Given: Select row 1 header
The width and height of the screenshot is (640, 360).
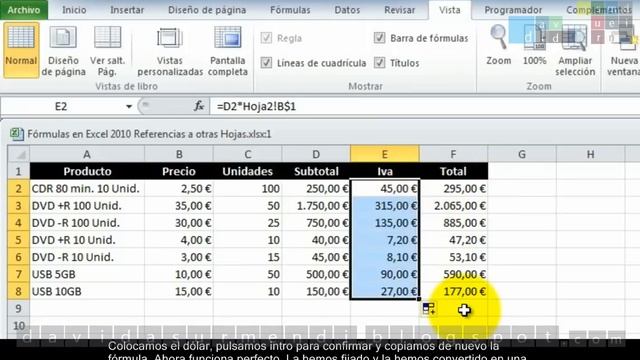Looking at the screenshot, I should tap(18, 171).
